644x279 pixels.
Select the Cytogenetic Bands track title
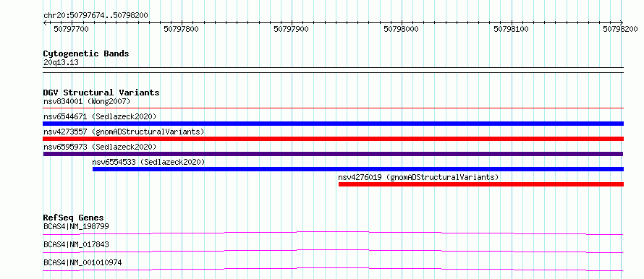pos(86,53)
